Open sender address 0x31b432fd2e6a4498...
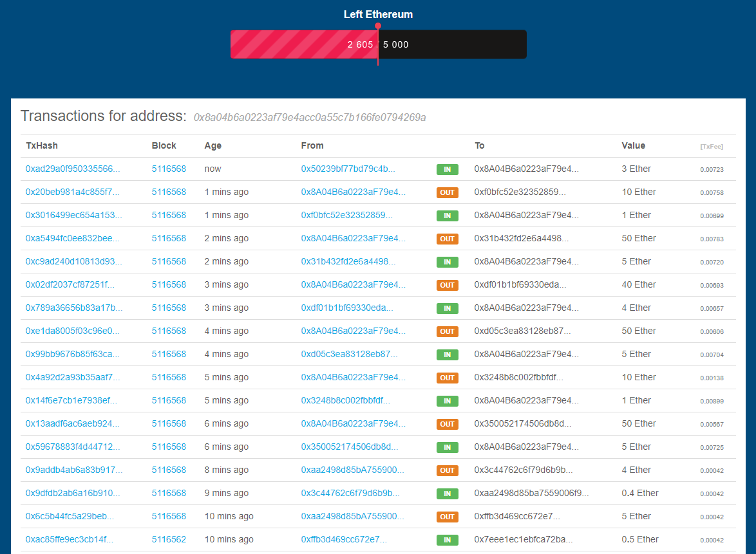This screenshot has width=756, height=554. pos(348,262)
